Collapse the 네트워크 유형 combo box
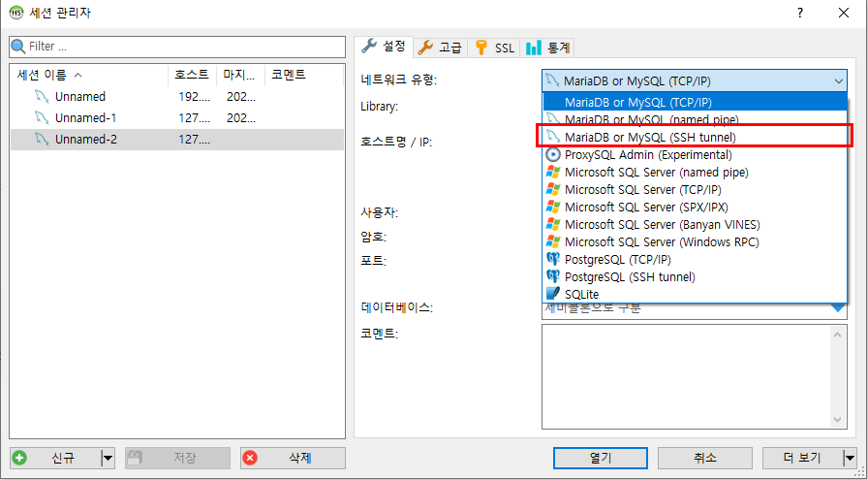This screenshot has height=480, width=868. click(x=838, y=80)
